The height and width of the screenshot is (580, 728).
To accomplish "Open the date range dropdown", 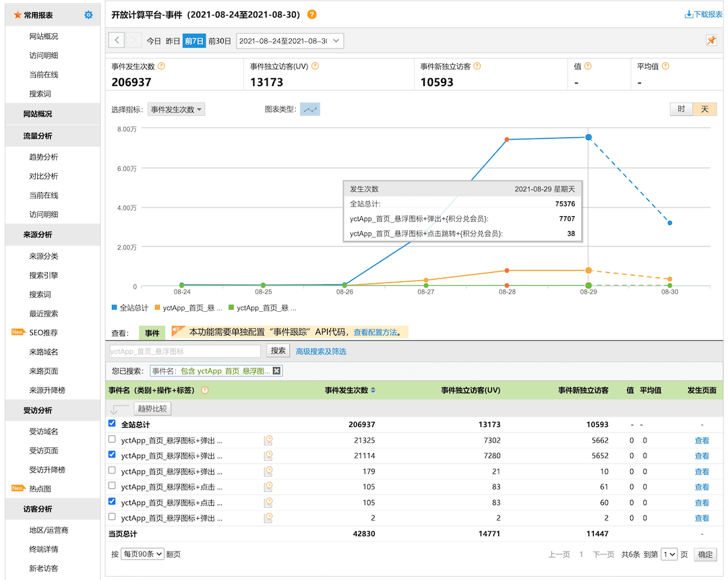I will (x=290, y=41).
